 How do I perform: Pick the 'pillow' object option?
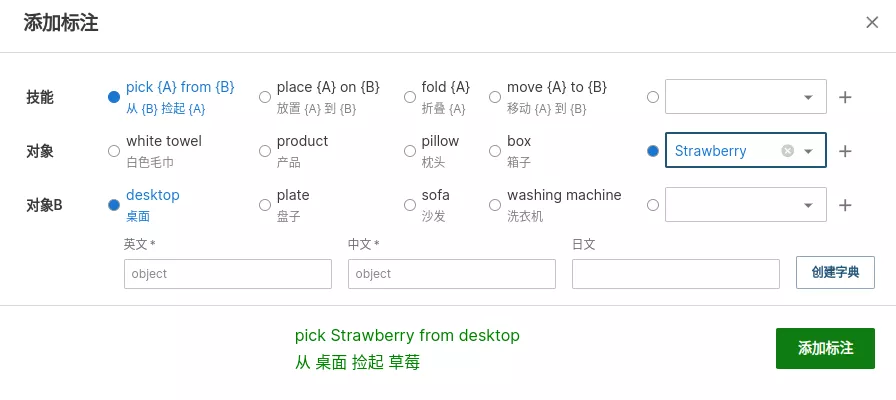pyautogui.click(x=410, y=151)
